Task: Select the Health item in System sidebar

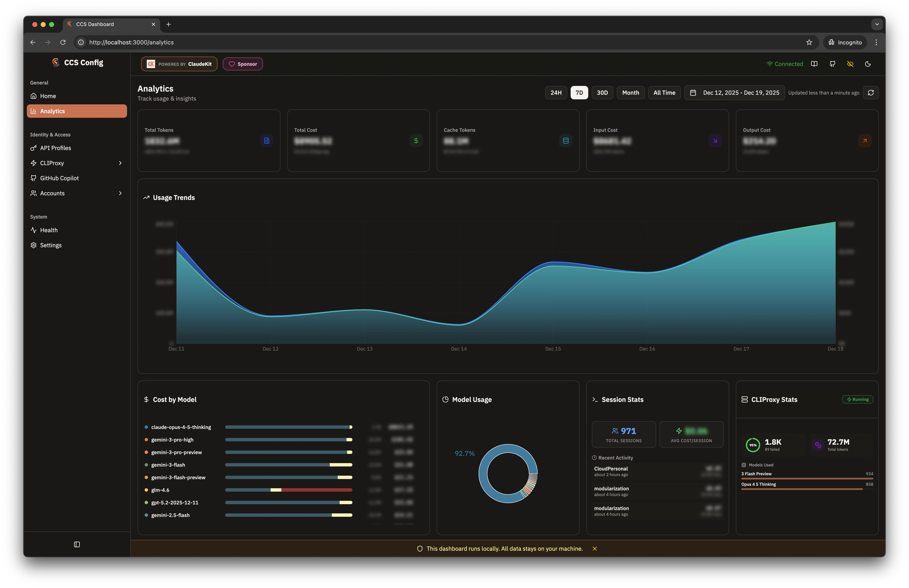Action: pos(49,230)
